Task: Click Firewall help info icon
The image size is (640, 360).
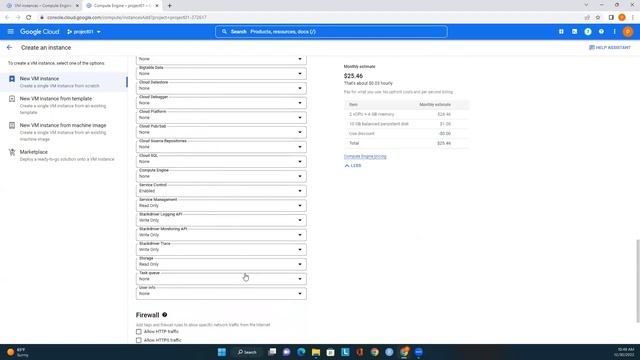Action: (x=164, y=315)
